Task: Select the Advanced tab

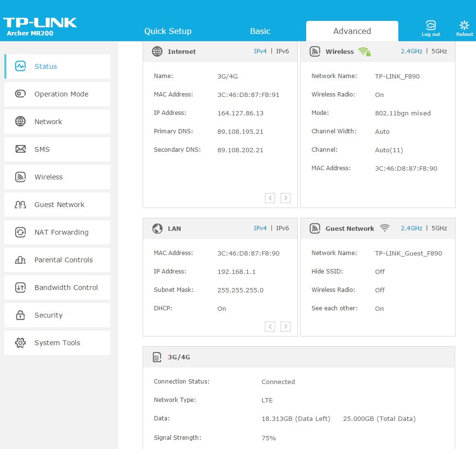Action: tap(352, 31)
